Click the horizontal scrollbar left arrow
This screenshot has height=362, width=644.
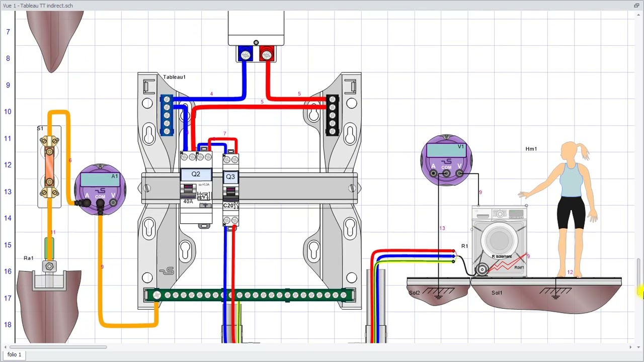click(x=5, y=347)
